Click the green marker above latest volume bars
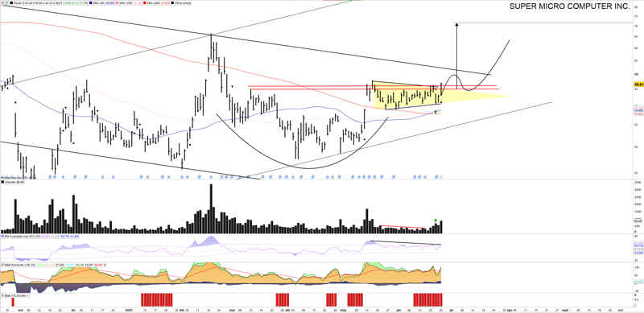644x313 pixels. click(x=436, y=220)
